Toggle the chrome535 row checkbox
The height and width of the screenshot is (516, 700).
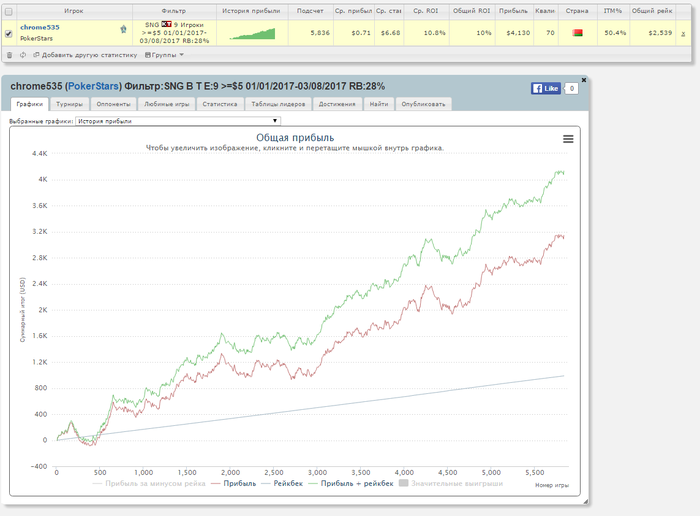(x=9, y=33)
